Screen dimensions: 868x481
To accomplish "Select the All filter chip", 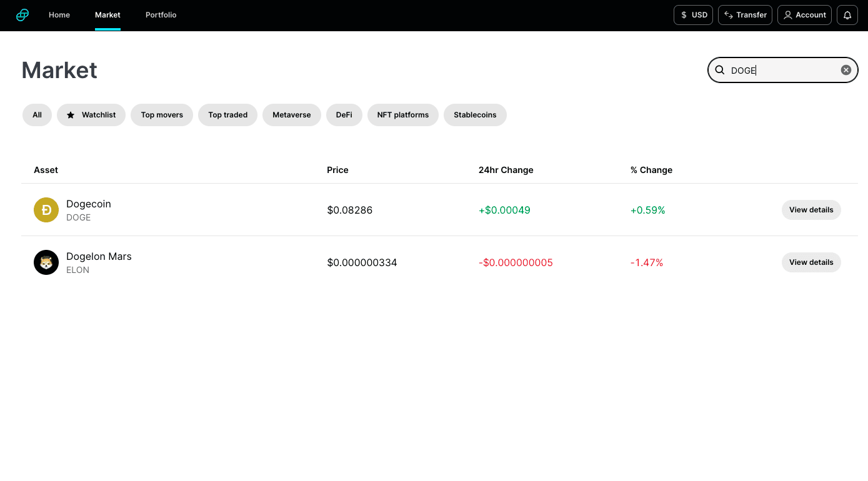I will tap(37, 115).
